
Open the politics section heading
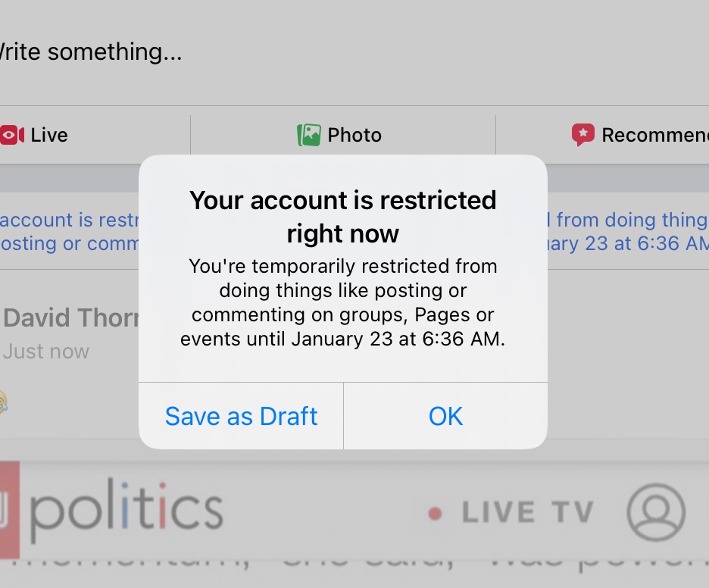(126, 510)
